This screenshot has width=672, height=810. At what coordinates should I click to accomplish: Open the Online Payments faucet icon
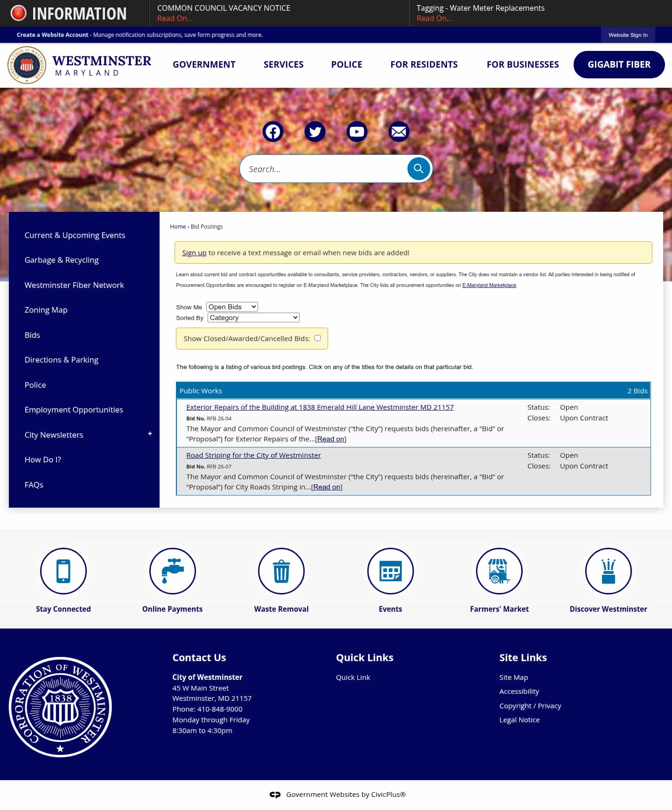click(173, 571)
